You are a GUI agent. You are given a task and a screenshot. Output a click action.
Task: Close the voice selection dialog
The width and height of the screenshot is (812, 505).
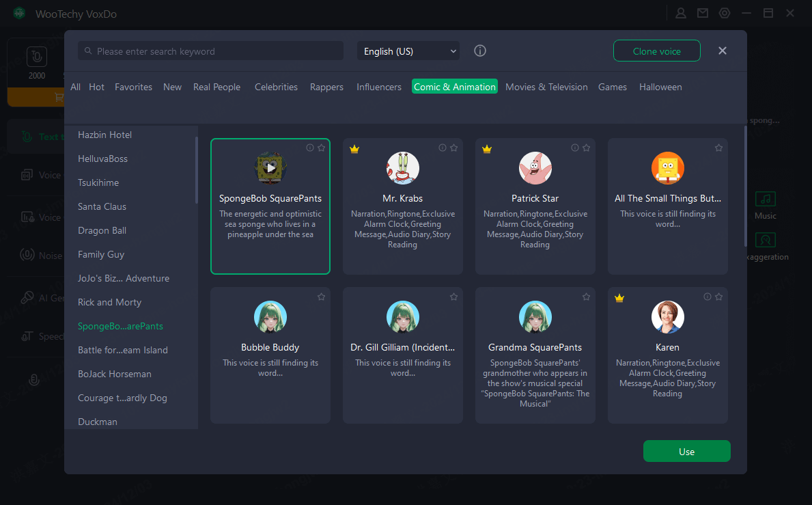723,51
